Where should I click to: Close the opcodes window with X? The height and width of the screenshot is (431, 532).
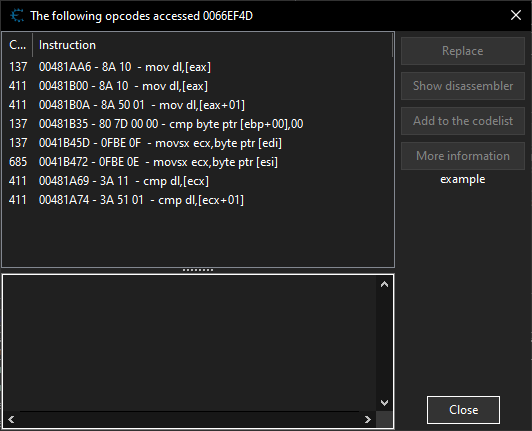point(516,15)
